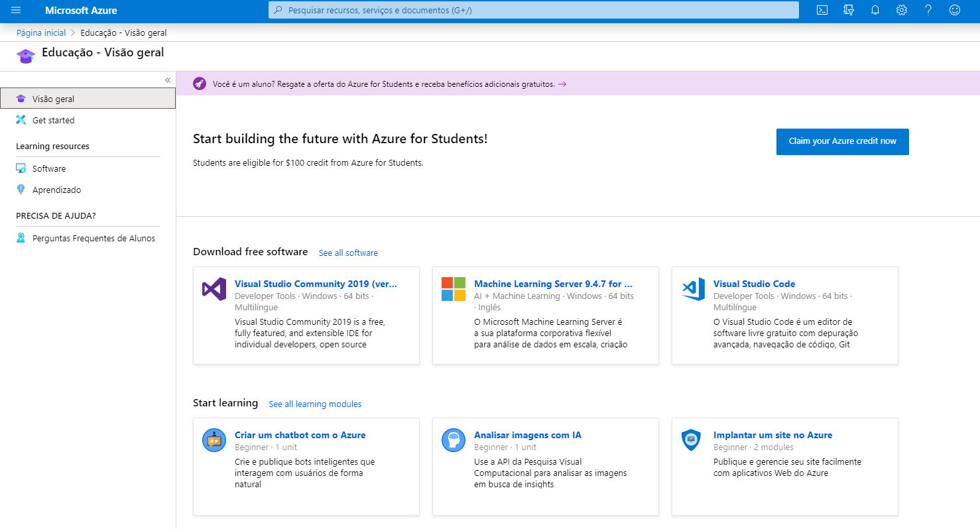
Task: Click the Get started sidebar icon
Action: [x=21, y=120]
